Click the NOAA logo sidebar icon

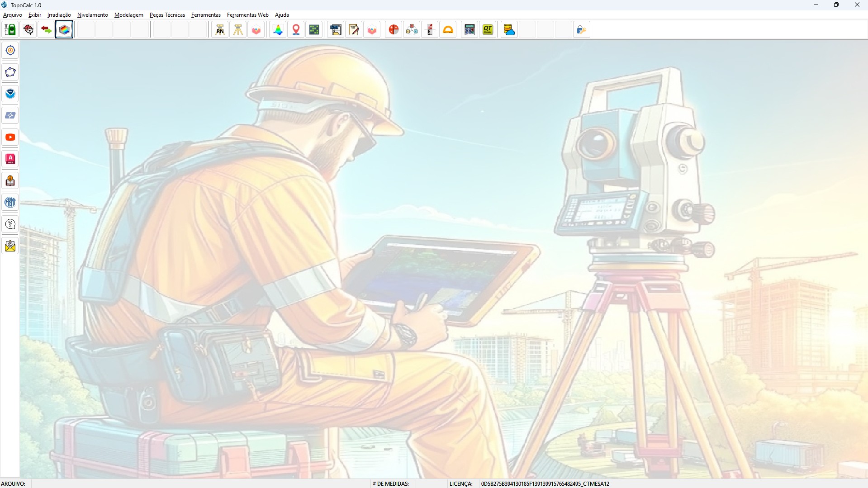click(10, 94)
